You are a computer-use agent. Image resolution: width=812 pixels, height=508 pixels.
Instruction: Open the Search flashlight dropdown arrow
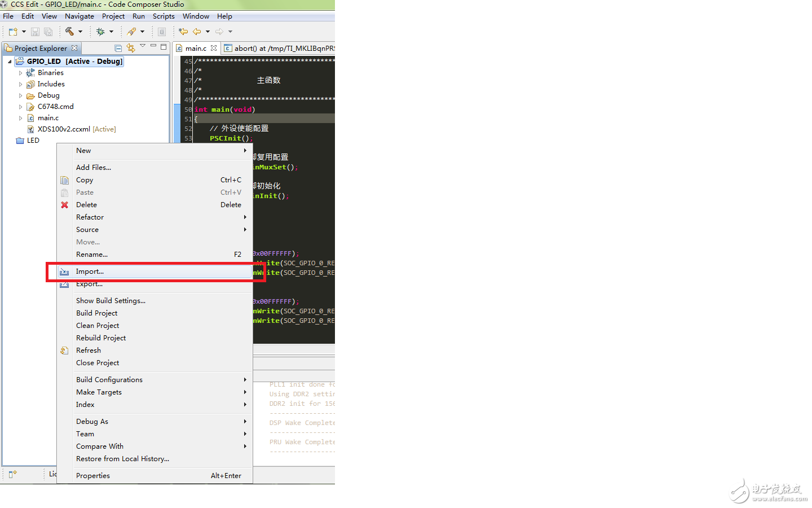[x=142, y=32]
